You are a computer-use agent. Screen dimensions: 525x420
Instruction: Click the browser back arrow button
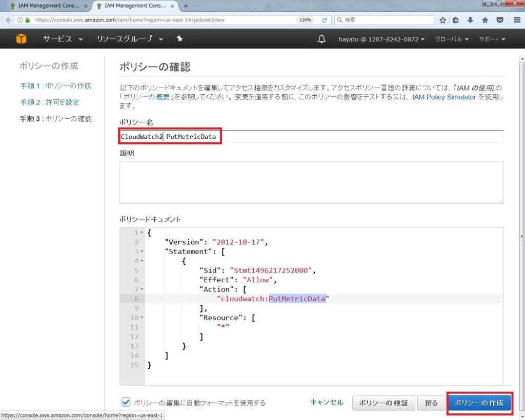[8, 20]
